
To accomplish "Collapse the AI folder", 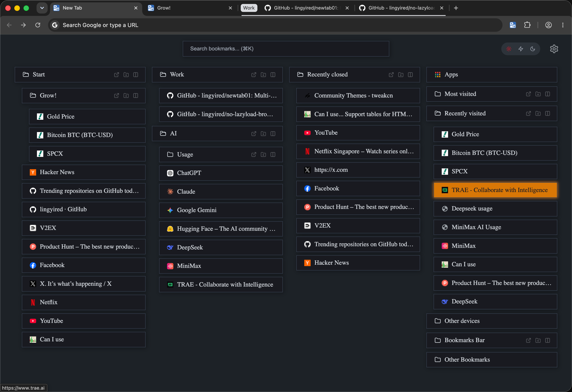I will (217, 134).
